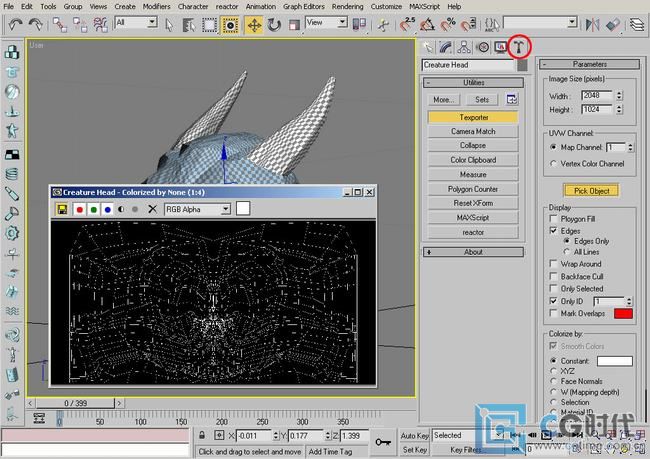
Task: Switch to the Display command panel
Action: coord(501,47)
